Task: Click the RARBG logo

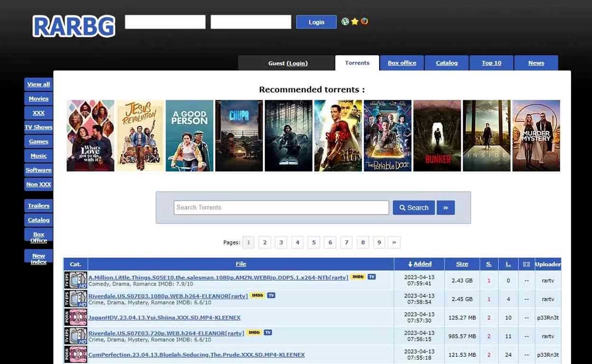Action: [74, 26]
